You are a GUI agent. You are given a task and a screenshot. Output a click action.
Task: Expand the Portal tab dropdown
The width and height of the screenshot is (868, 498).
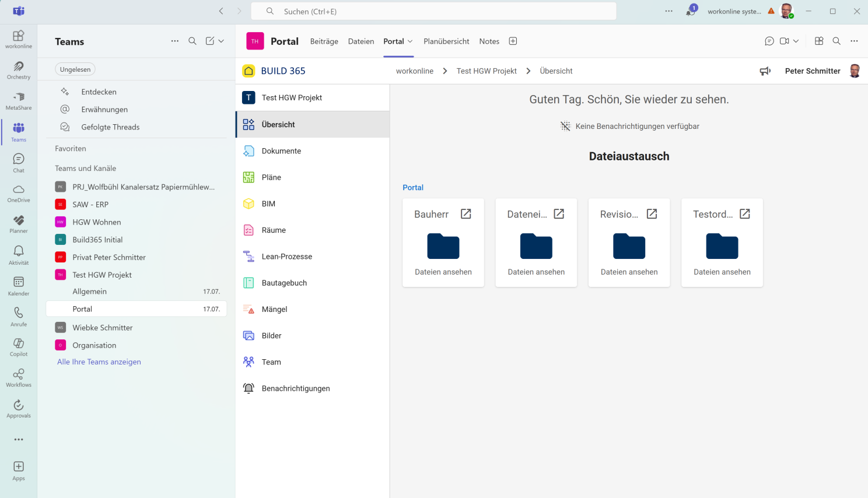410,41
